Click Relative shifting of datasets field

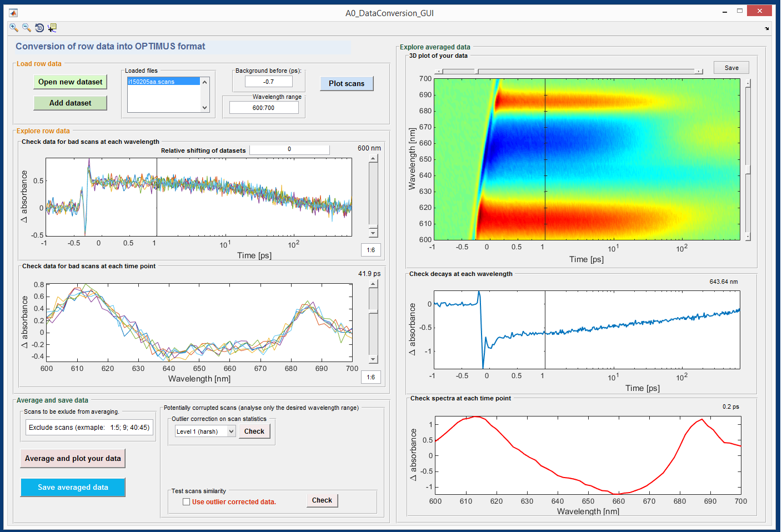click(x=289, y=149)
